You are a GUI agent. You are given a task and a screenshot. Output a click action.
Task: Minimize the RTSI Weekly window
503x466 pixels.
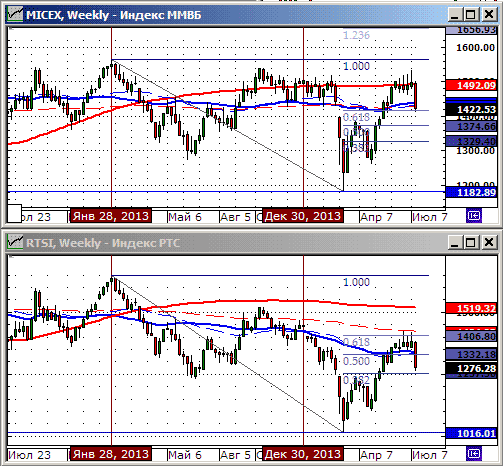455,242
